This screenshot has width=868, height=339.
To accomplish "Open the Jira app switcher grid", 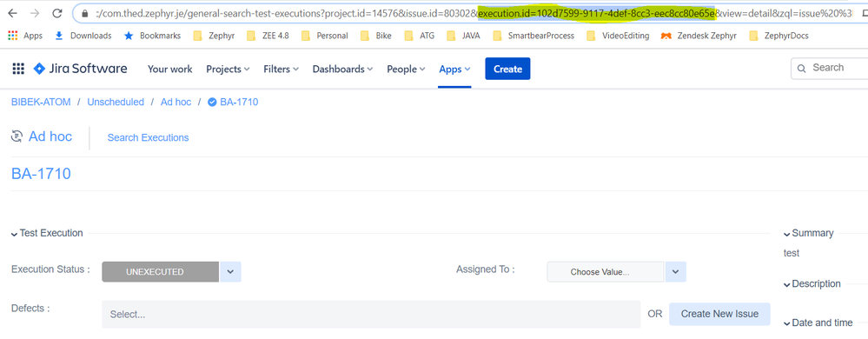I will coord(18,69).
